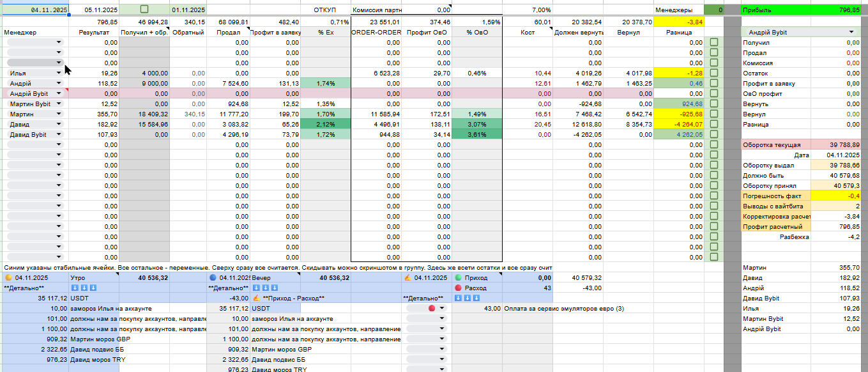Open the red-circle dropdown before 43,00
Viewport: 868px width, 372px height.
(x=427, y=309)
